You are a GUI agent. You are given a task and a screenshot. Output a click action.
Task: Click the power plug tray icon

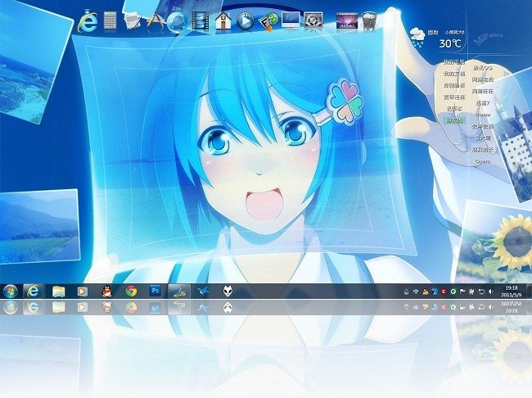click(471, 292)
